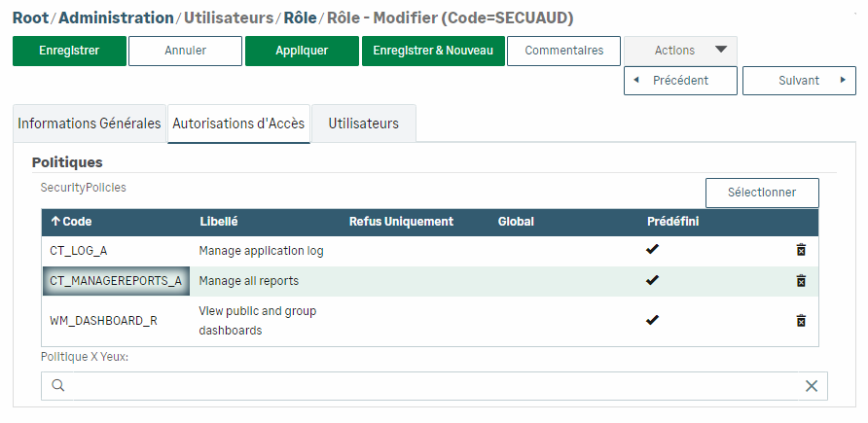The height and width of the screenshot is (423, 868).
Task: Go to the Suivant record
Action: coord(799,81)
